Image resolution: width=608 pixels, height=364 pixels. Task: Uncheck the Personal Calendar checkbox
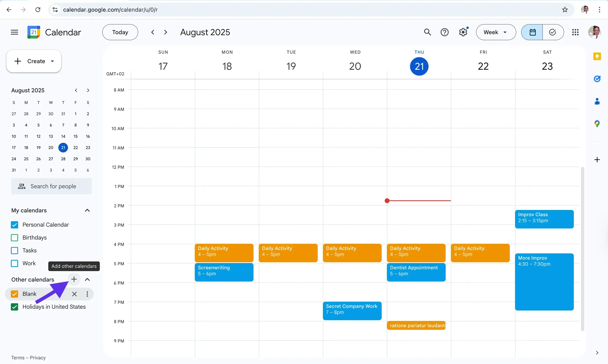pyautogui.click(x=14, y=225)
